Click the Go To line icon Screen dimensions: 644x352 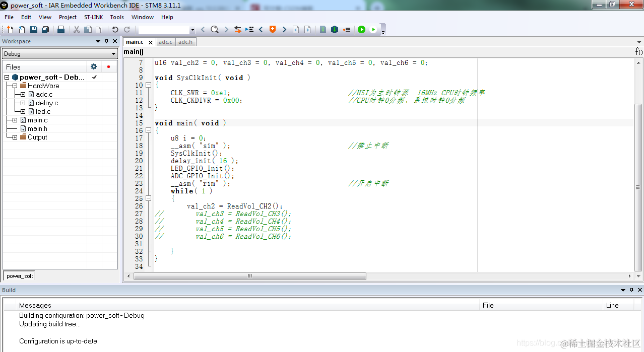coord(249,30)
